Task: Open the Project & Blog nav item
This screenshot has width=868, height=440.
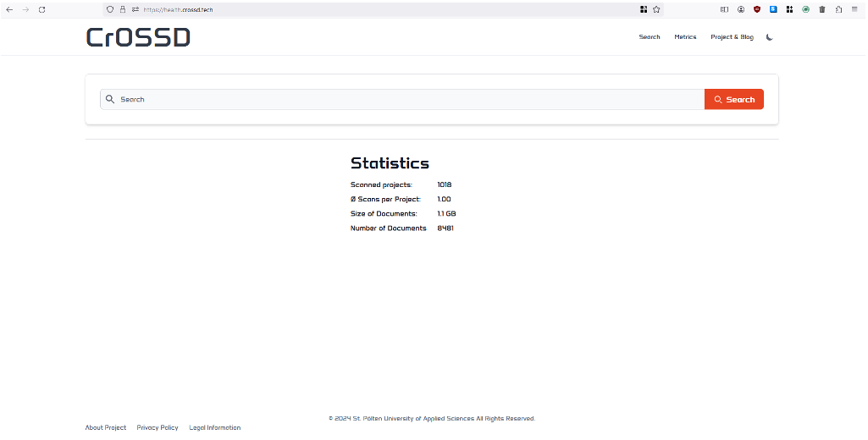Action: tap(732, 37)
